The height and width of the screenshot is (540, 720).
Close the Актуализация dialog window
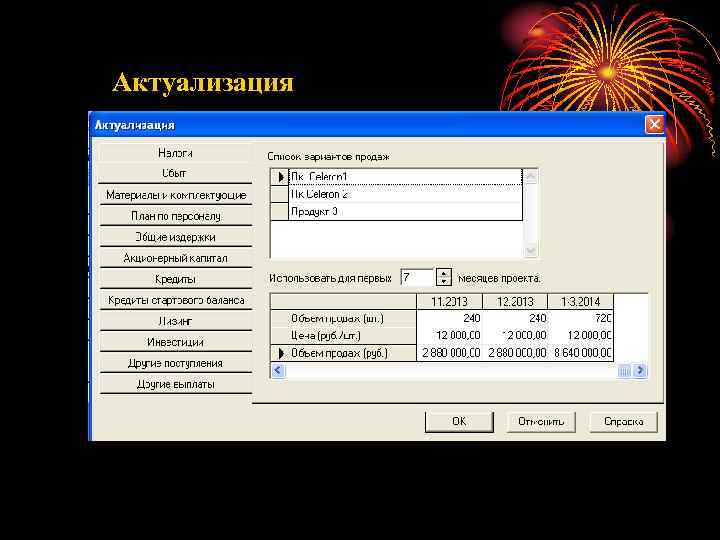[x=654, y=124]
